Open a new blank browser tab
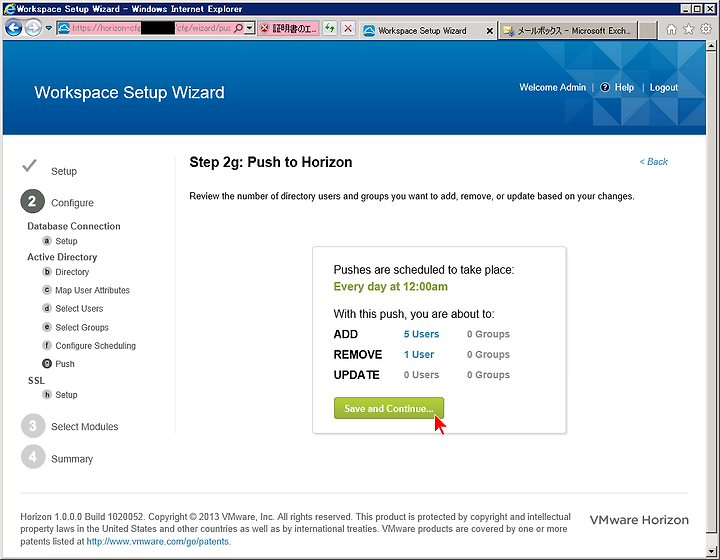720x560 pixels. pos(647,30)
